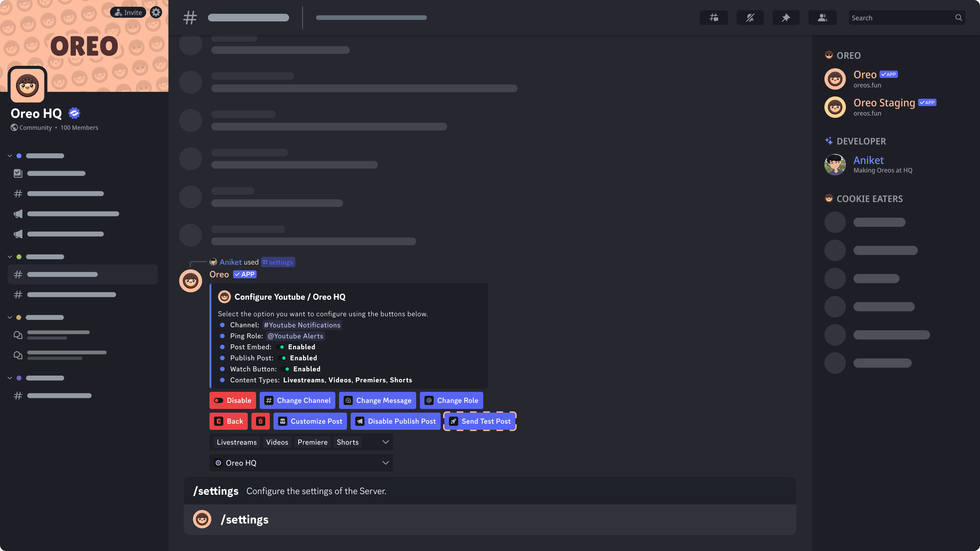Click the Search field

[906, 17]
